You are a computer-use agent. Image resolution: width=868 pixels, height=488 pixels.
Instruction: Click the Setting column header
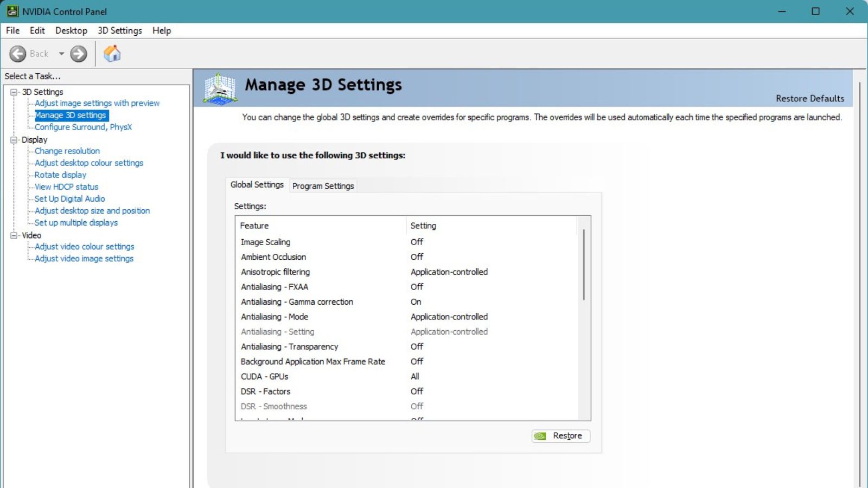tap(491, 226)
